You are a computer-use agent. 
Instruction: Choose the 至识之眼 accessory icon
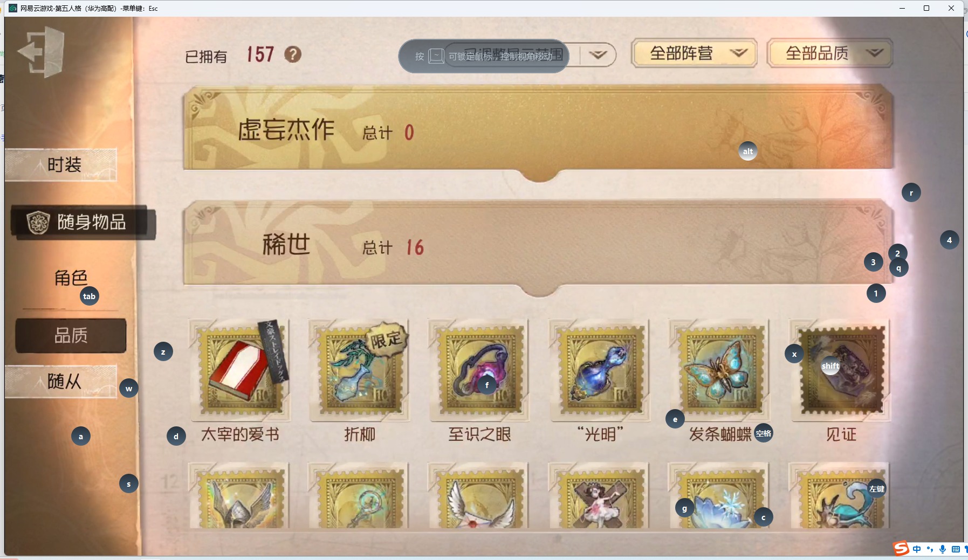(479, 370)
